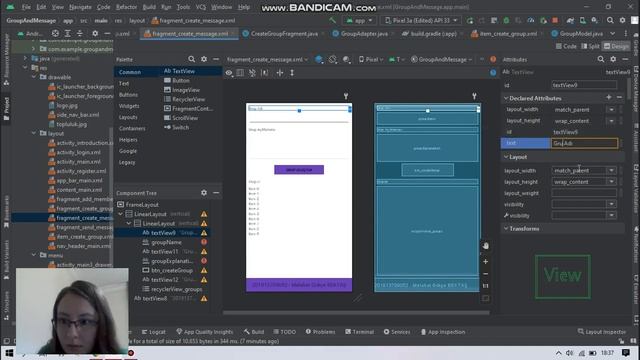Click the red Stop icon
Image resolution: width=640 pixels, height=360 pixels.
pos(555,20)
